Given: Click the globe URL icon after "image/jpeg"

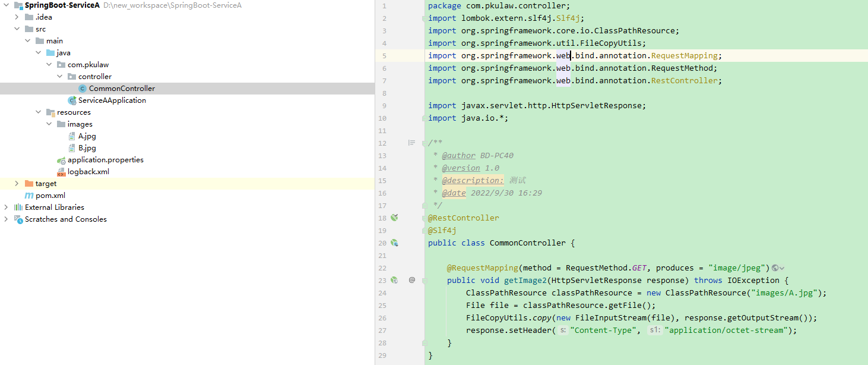Looking at the screenshot, I should 775,268.
